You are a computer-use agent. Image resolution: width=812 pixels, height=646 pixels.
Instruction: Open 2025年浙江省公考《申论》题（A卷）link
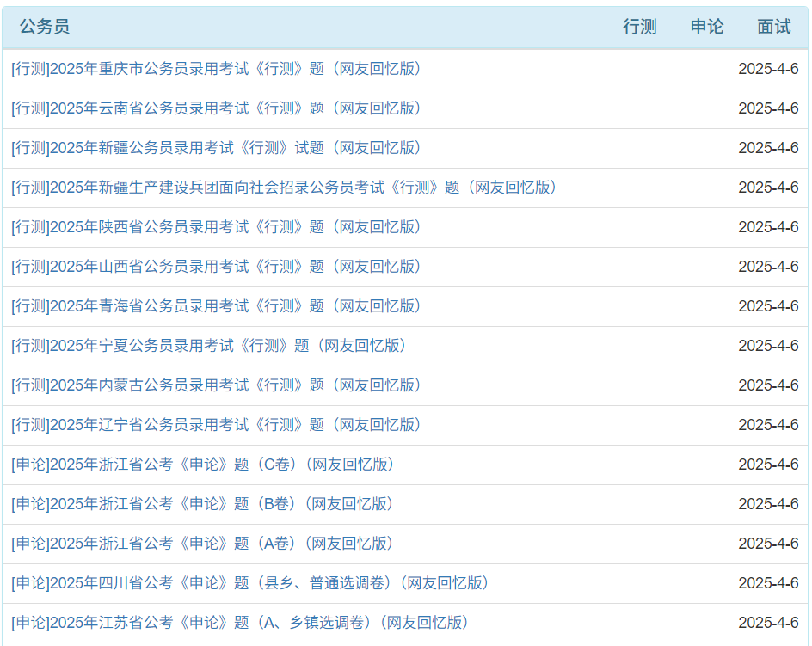[203, 544]
